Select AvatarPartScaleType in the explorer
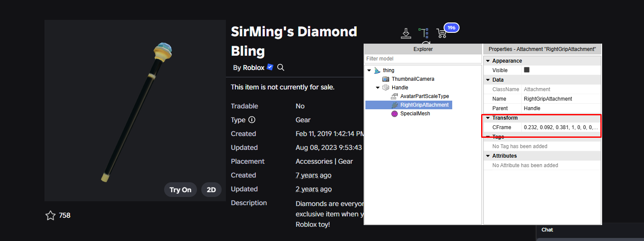Viewport: 644px width, 241px height. 425,96
